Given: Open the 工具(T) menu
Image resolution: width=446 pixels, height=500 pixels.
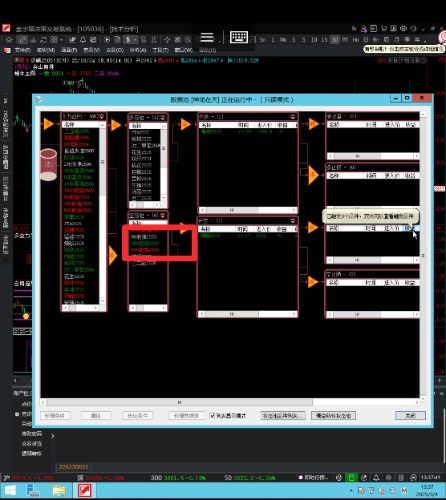Looking at the screenshot, I should point(161,50).
